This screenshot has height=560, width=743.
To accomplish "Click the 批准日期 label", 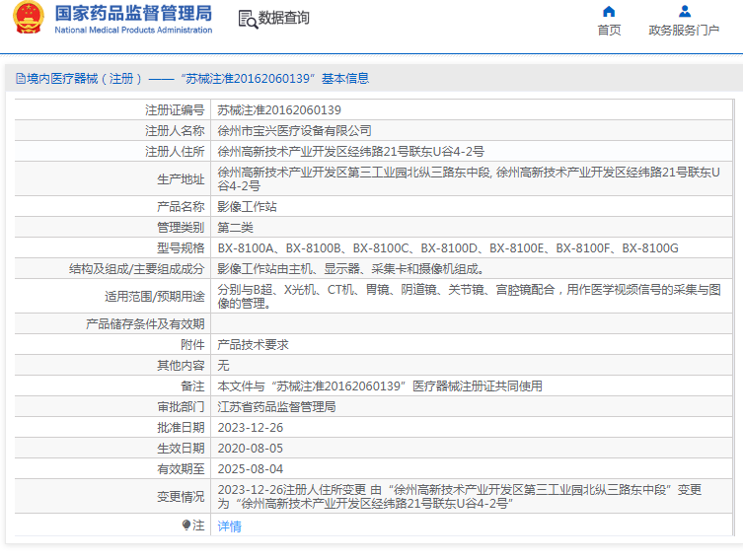I will coord(181,428).
